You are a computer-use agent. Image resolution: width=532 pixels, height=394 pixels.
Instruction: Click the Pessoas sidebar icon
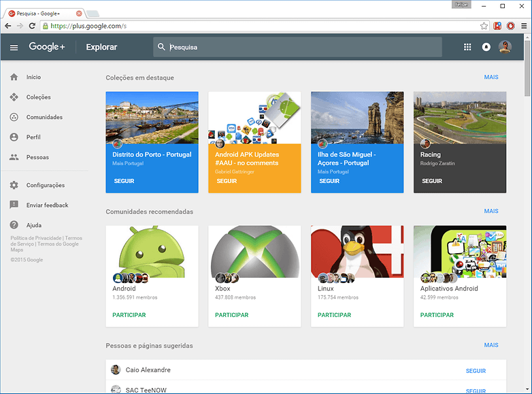tap(14, 157)
